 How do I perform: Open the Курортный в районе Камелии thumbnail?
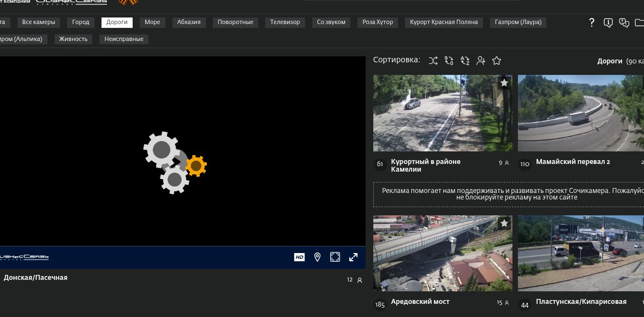click(x=443, y=113)
